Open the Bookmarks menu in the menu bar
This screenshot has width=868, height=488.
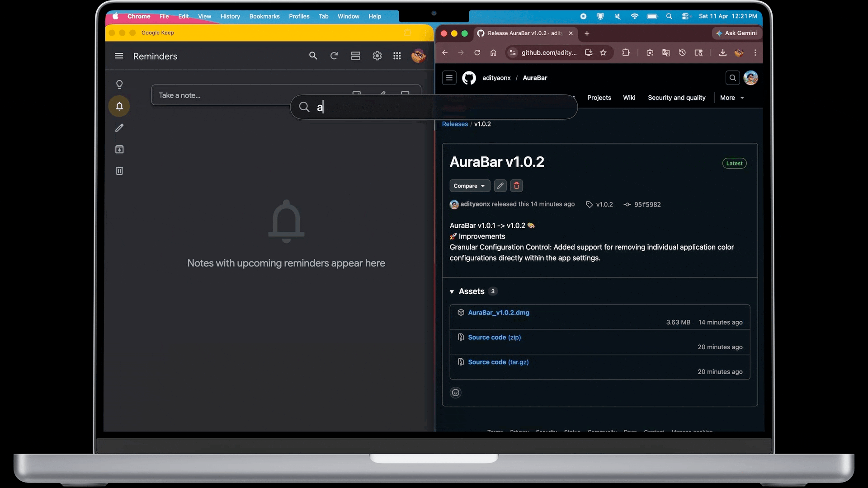click(x=264, y=16)
